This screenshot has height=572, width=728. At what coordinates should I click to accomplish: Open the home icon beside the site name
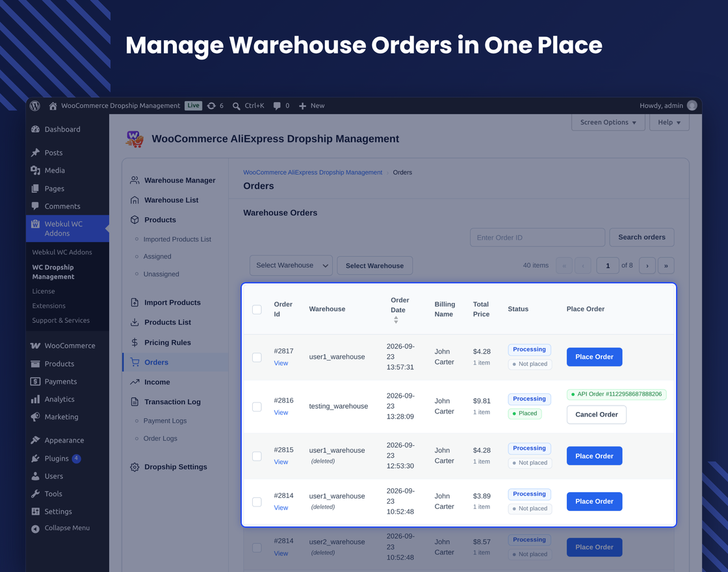point(53,106)
